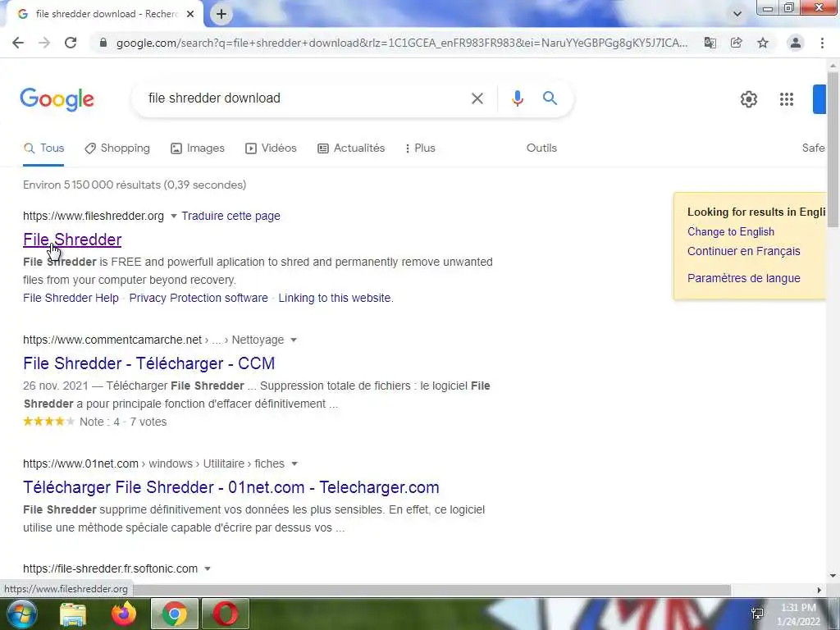Clear the search box with the X
Screen dimensions: 840x630
pyautogui.click(x=477, y=98)
